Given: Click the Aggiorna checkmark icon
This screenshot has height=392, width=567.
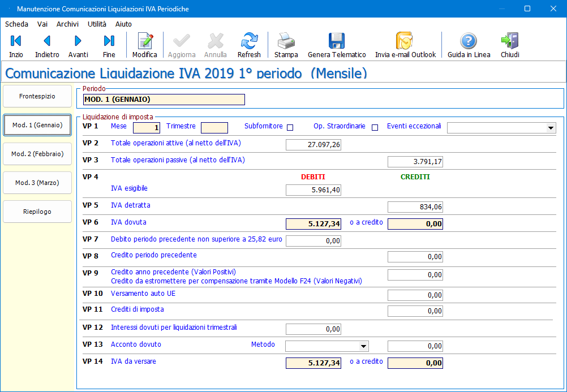Looking at the screenshot, I should pyautogui.click(x=182, y=41).
